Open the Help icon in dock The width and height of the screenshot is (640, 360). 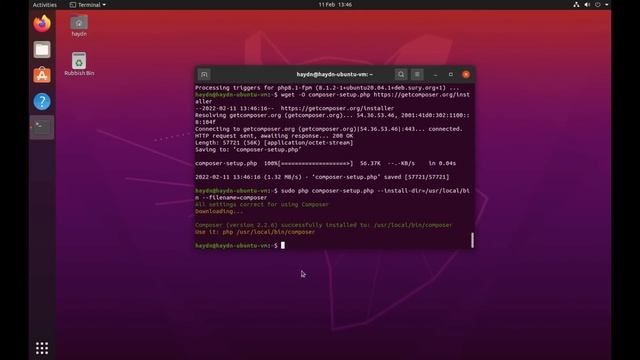coord(42,101)
